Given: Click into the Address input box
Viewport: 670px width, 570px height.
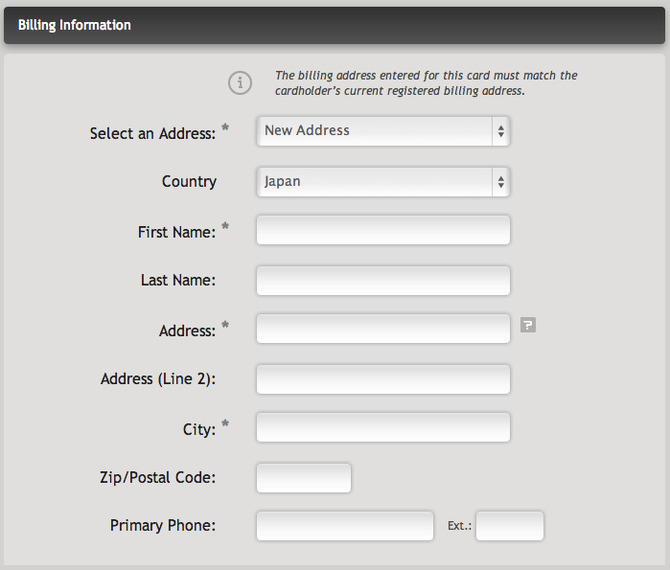Looking at the screenshot, I should pos(383,329).
